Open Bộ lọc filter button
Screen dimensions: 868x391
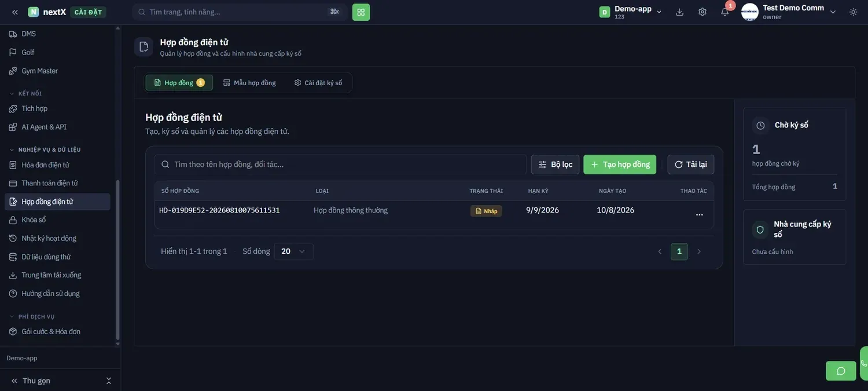555,165
